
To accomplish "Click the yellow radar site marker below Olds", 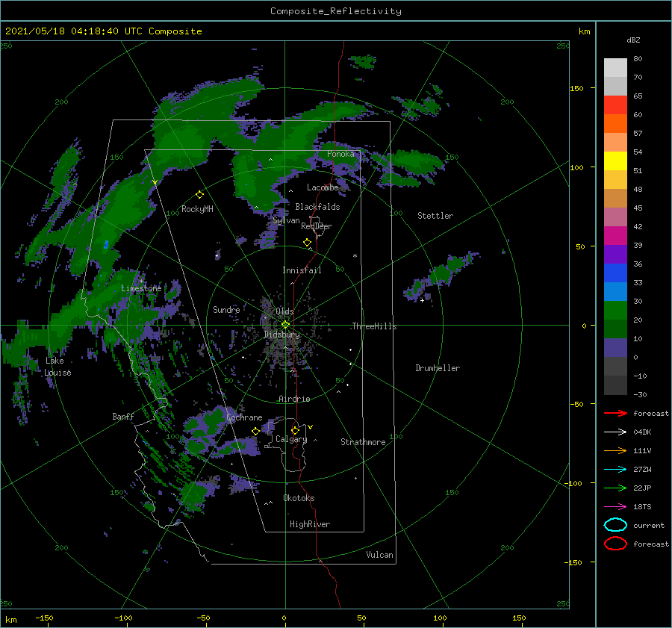I will [285, 325].
